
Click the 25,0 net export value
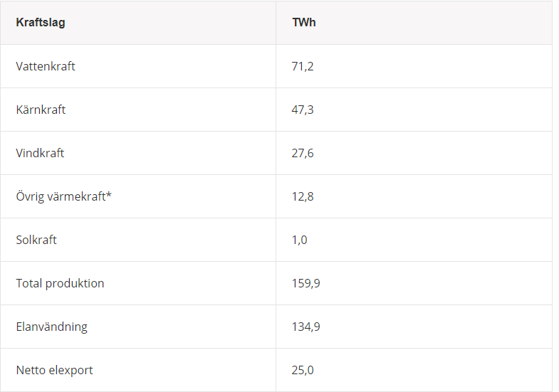(303, 370)
